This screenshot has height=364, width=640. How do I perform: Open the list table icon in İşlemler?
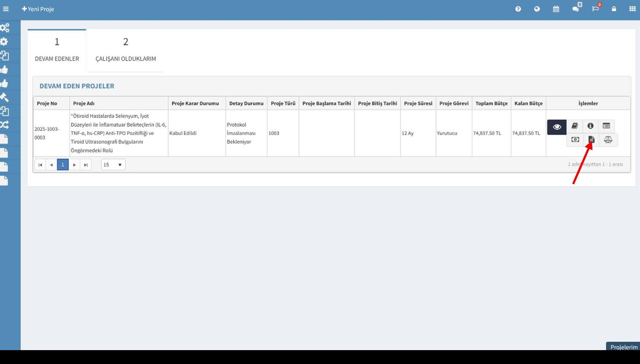[606, 126]
